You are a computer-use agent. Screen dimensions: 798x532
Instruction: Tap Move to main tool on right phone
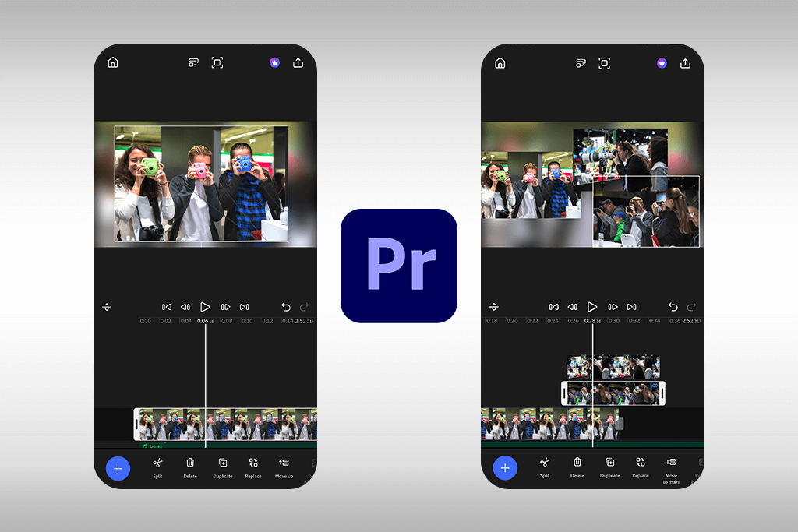(x=671, y=470)
